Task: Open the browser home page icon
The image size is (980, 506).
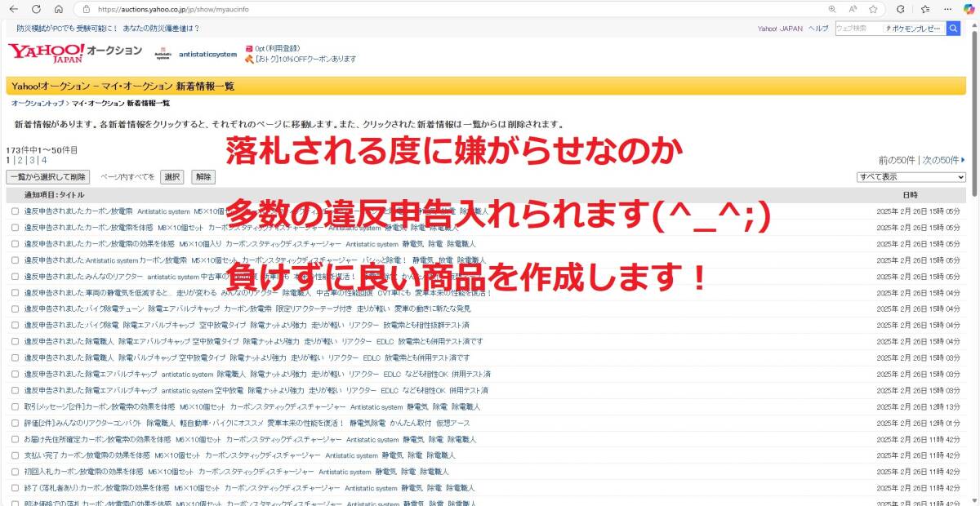Action: [x=59, y=9]
